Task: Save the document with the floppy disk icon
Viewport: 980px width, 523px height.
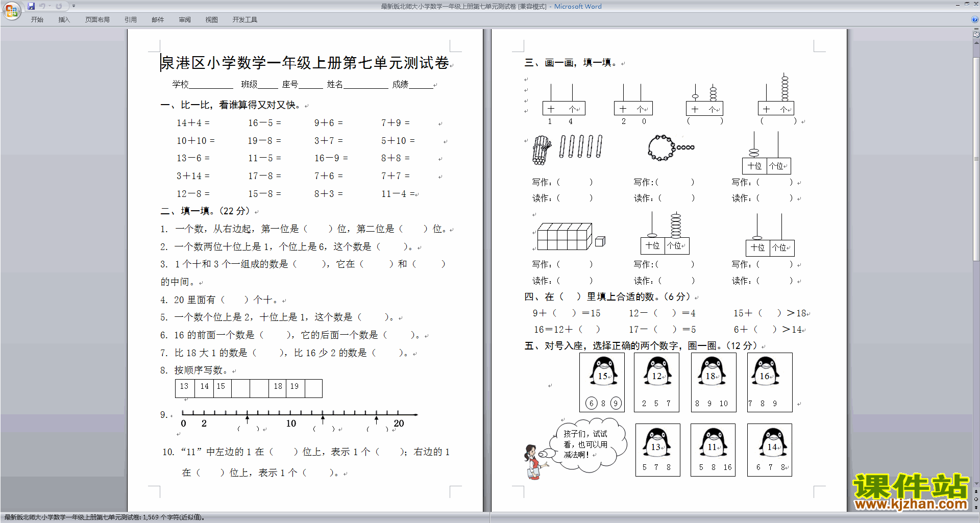Action: pyautogui.click(x=31, y=6)
